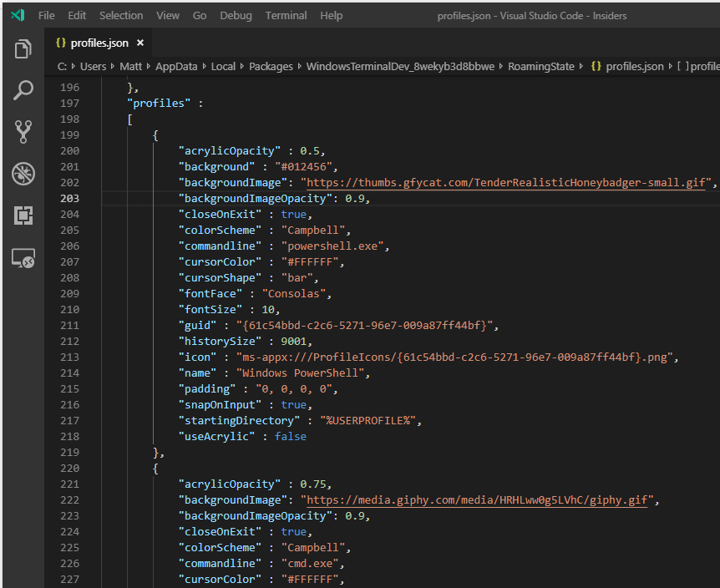Expand the RoamingState breadcrumb segment
Screen dimensions: 720x588
click(540, 66)
